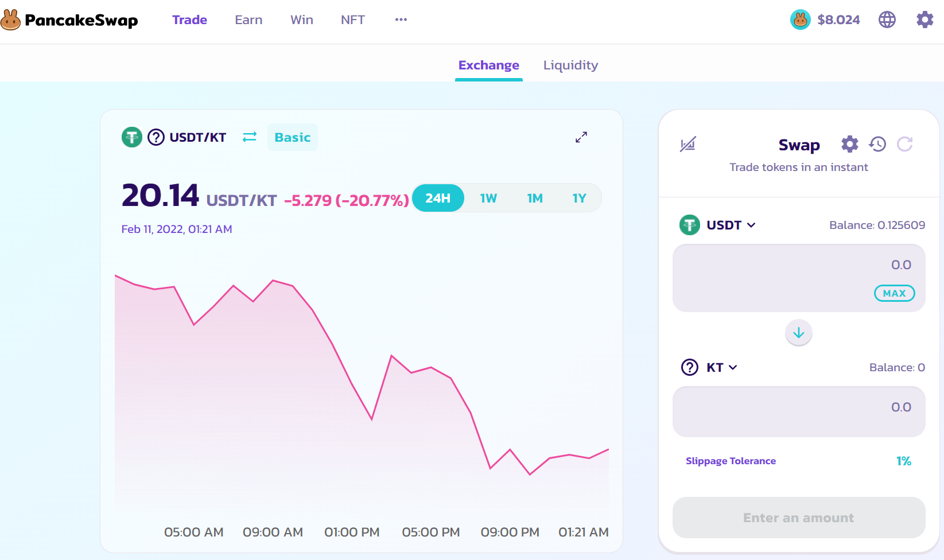Flip tokens with down arrow button
944x560 pixels.
[798, 333]
